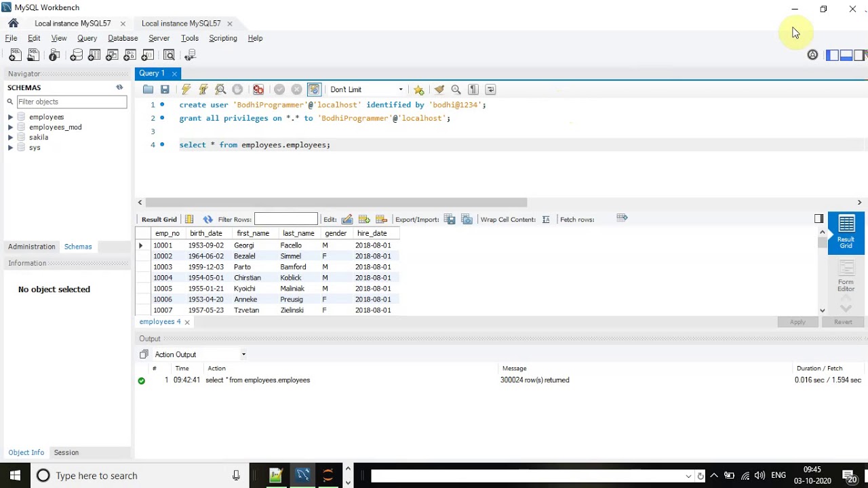The height and width of the screenshot is (488, 868).
Task: Create new stored procedure icon
Action: tap(130, 55)
